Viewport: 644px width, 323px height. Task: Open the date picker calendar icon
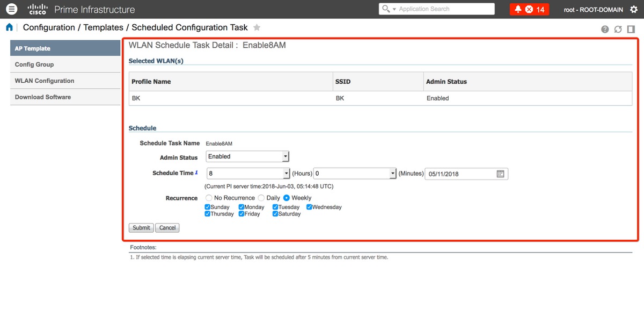point(501,174)
